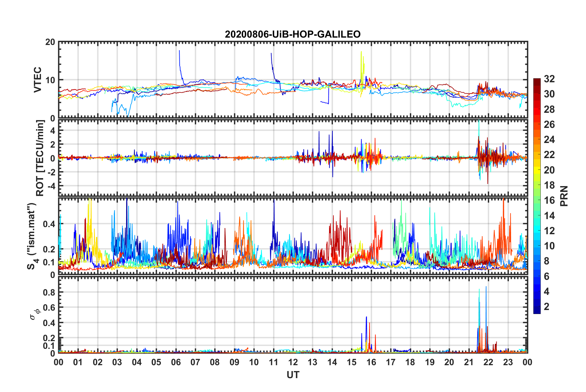This screenshot has height=392, width=586.
Task: Click the PRN jet colorbar strip
Action: [x=537, y=196]
